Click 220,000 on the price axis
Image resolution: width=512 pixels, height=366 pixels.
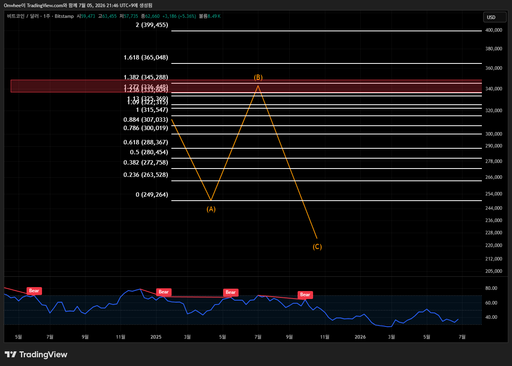494,245
